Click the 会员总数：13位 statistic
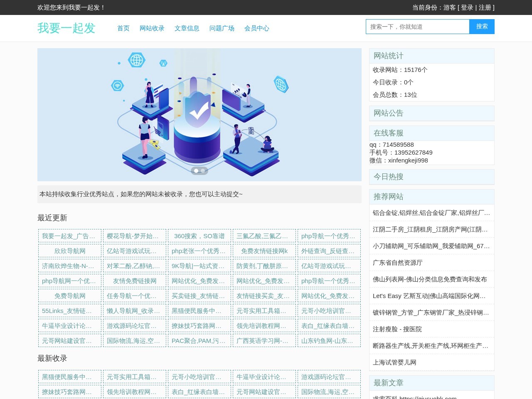 (395, 95)
